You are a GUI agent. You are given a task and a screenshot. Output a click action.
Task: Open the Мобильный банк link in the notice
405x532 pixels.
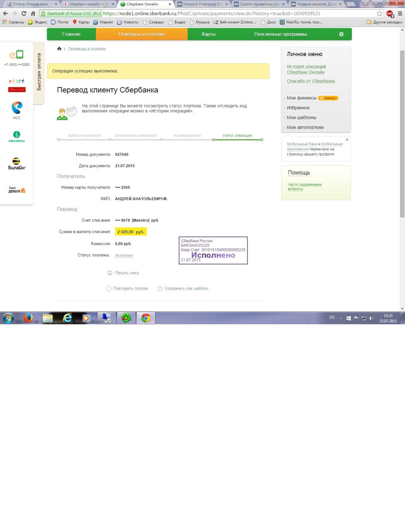coord(302,144)
